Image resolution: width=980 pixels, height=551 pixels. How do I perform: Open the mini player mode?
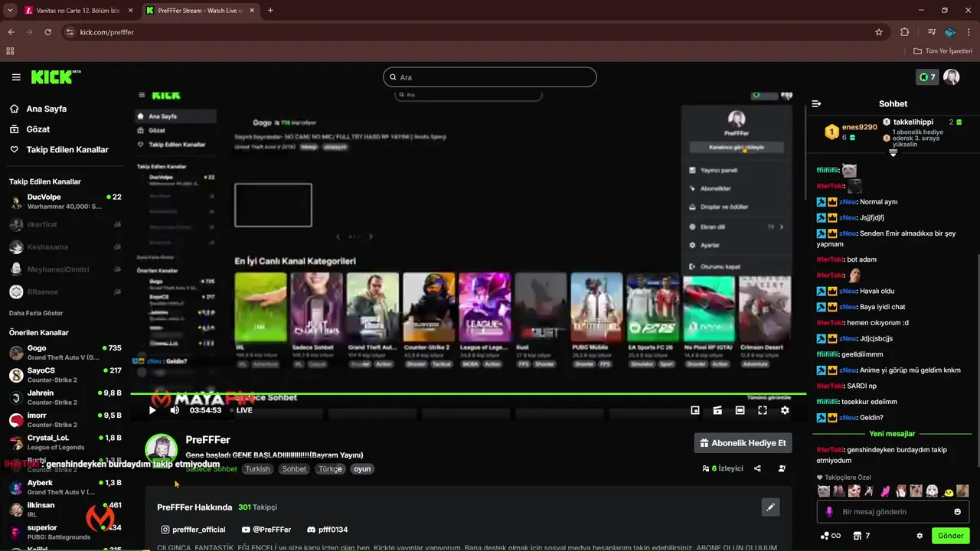[x=695, y=410]
